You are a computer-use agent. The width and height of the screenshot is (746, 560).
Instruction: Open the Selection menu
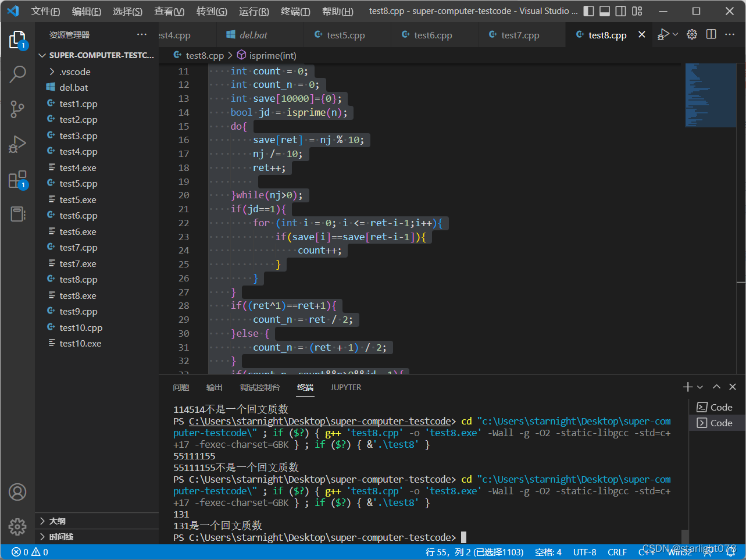pos(127,11)
